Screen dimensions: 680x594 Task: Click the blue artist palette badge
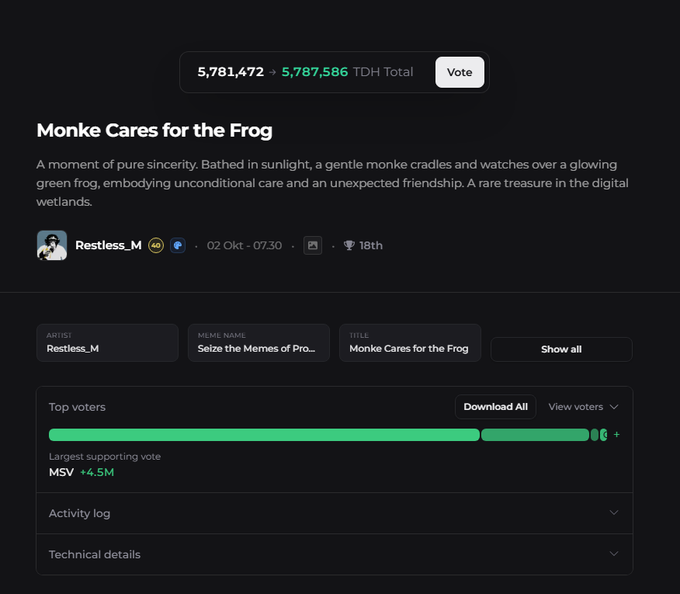(178, 245)
